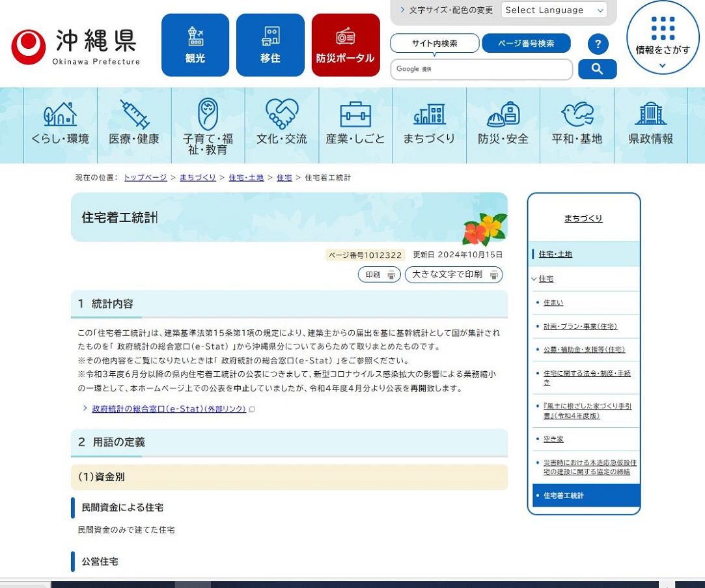Screen dimensions: 705x588
Task: Click the 印刷 print button
Action: pos(380,275)
